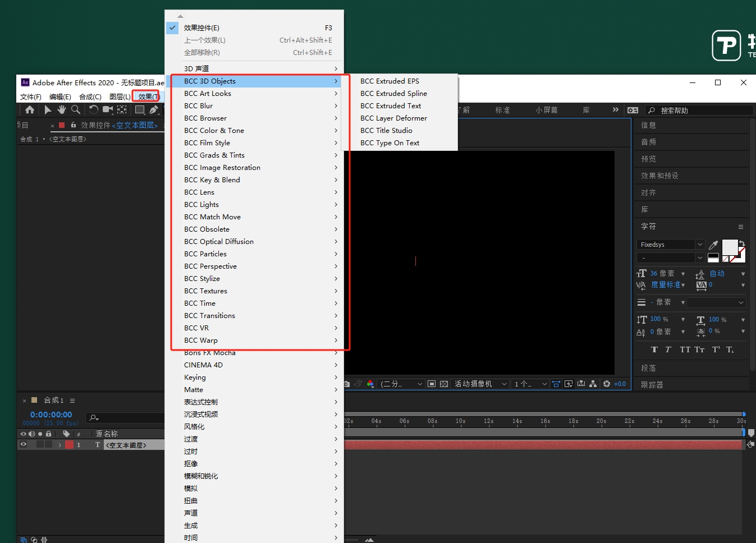
Task: Select the Zoom magnifier tool
Action: tap(76, 110)
